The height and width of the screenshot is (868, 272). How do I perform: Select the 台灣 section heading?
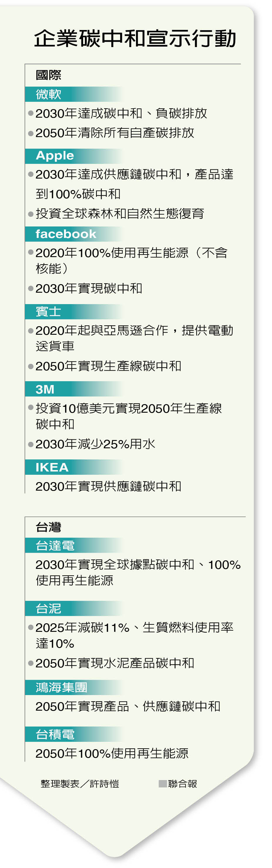point(48,527)
